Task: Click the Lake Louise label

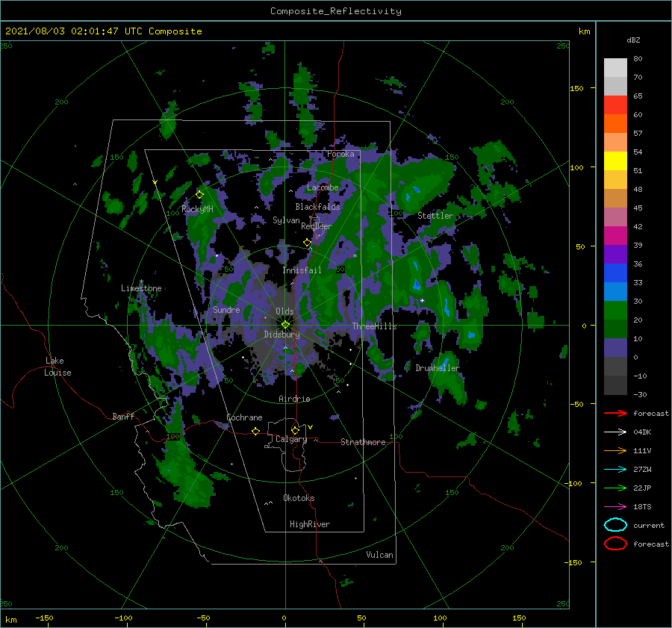Action: (x=57, y=367)
